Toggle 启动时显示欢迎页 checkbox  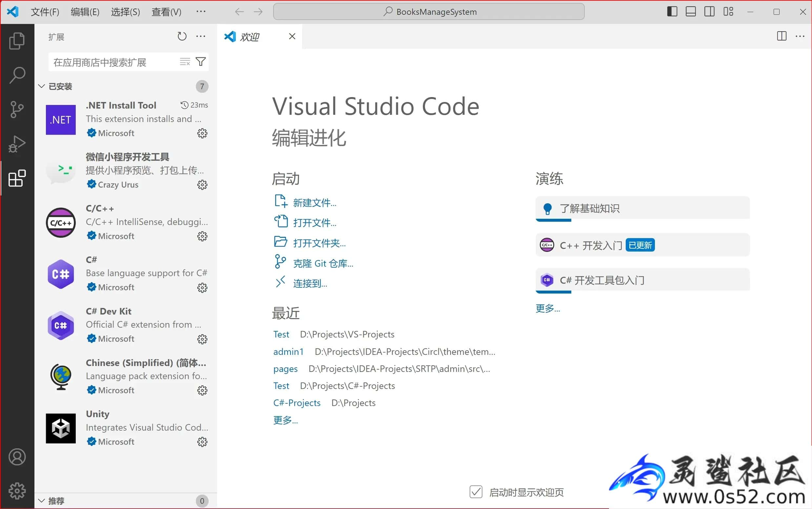coord(476,492)
